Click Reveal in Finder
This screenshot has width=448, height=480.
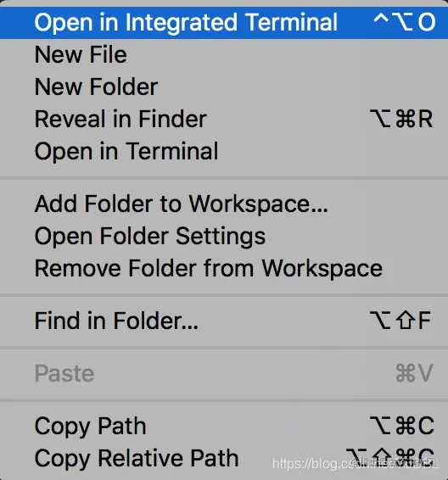tap(224, 119)
